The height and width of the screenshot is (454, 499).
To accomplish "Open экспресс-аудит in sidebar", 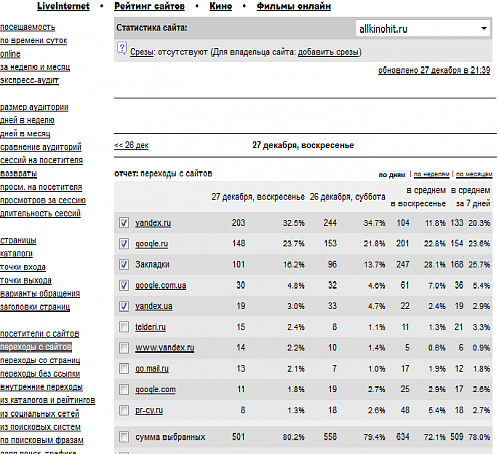I will (x=29, y=81).
